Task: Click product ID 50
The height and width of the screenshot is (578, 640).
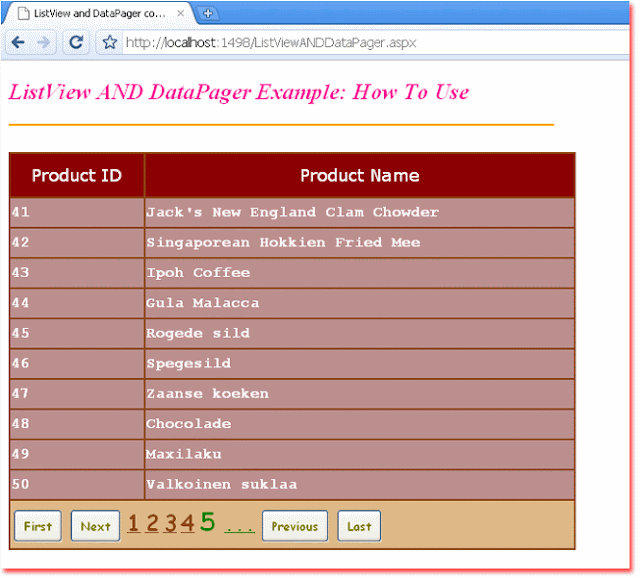Action: pyautogui.click(x=77, y=484)
